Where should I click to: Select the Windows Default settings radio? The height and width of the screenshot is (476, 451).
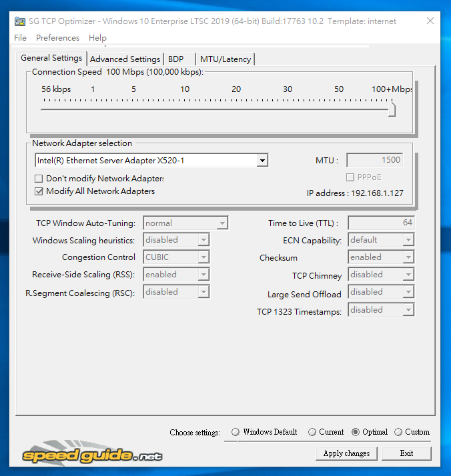point(236,432)
